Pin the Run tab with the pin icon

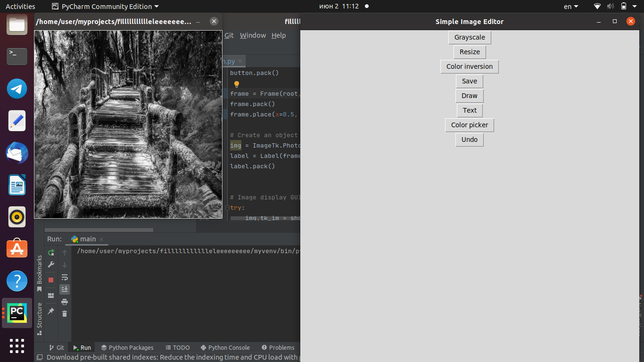tap(51, 311)
